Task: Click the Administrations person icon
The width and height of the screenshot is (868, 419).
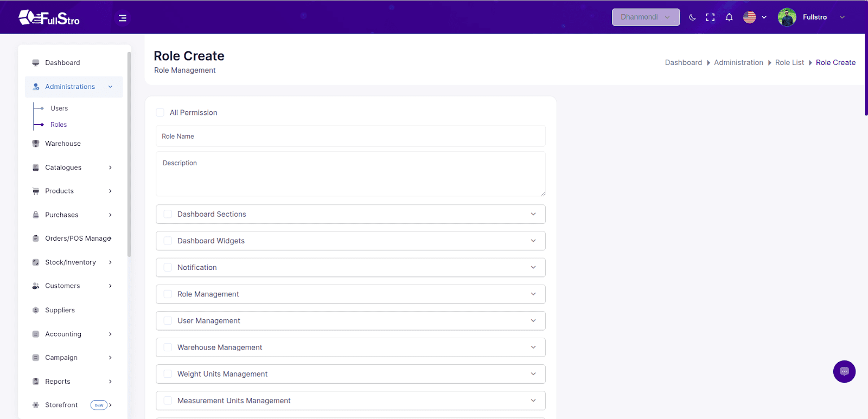Action: click(x=36, y=87)
